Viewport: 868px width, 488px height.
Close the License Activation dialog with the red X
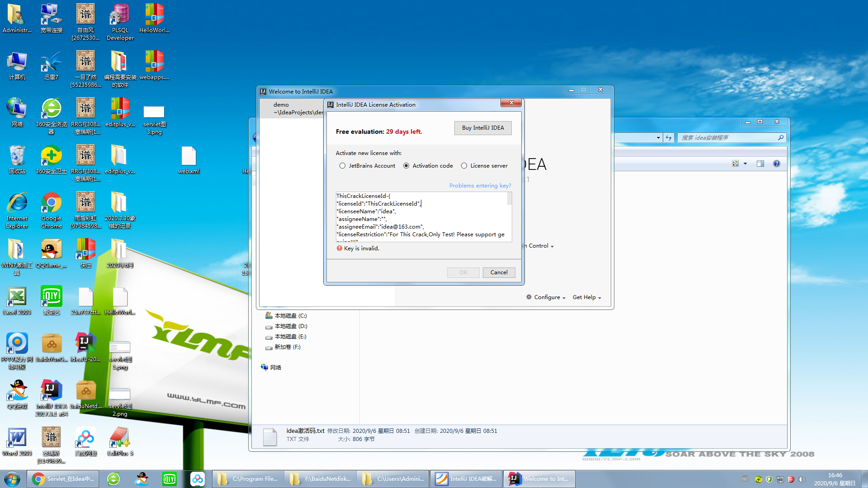pyautogui.click(x=511, y=103)
